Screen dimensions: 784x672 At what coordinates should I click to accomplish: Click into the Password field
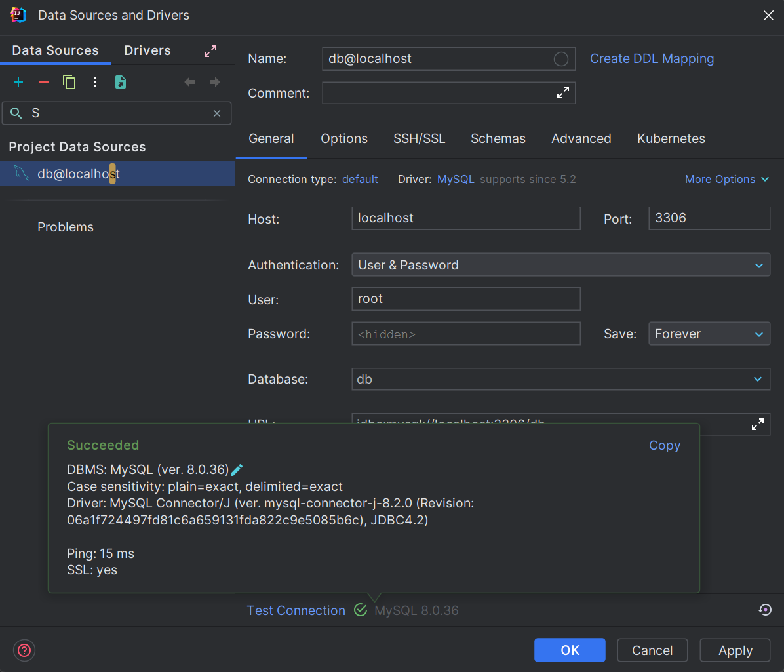(466, 334)
